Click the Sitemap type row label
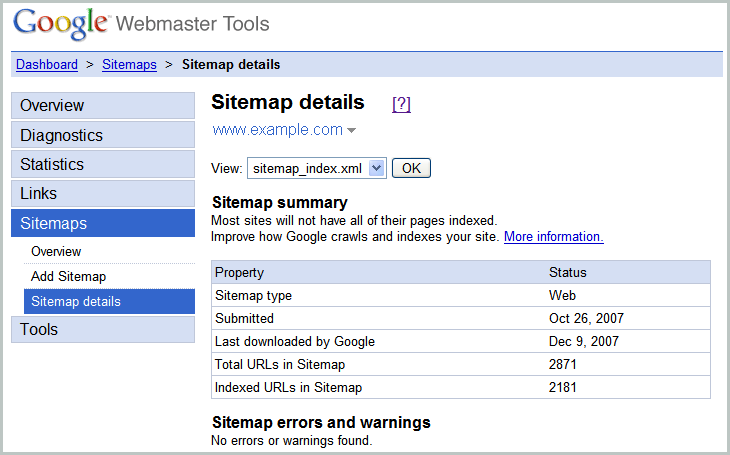730x455 pixels. [253, 295]
